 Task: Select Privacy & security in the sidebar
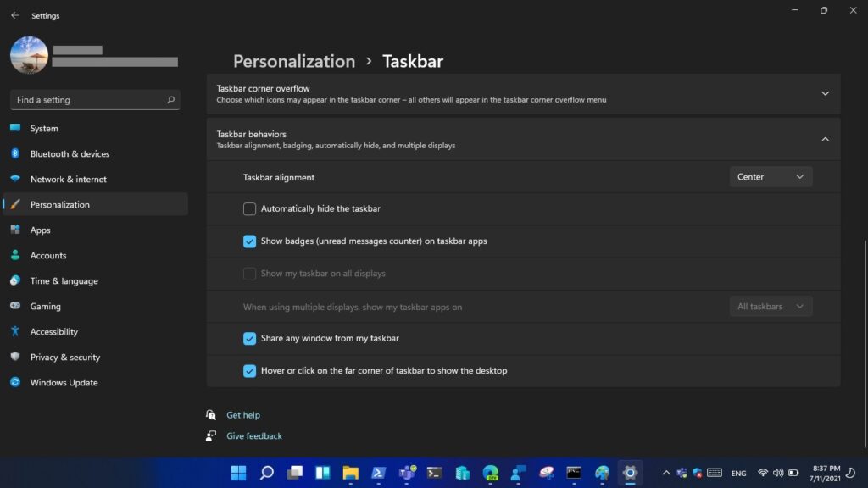pos(64,358)
